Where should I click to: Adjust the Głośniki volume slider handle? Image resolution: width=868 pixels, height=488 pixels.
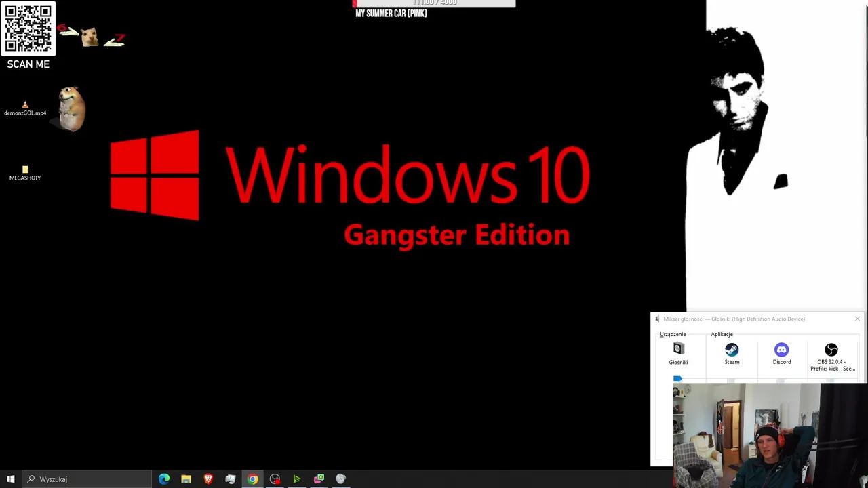click(x=677, y=379)
